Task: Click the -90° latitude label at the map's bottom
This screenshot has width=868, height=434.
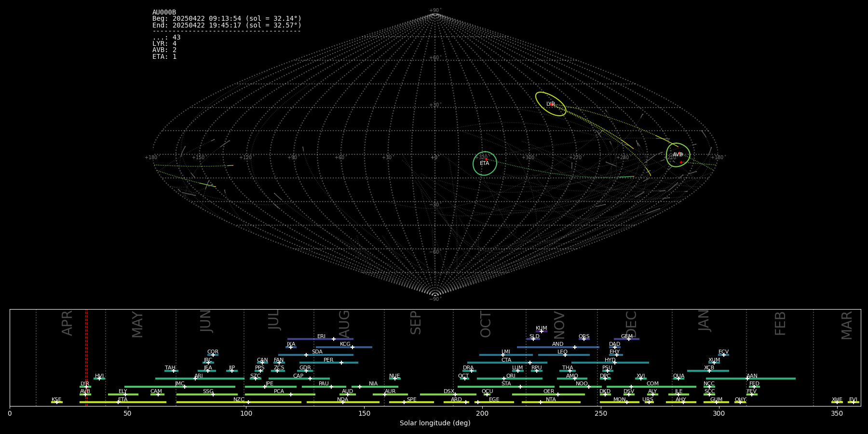Action: (x=435, y=299)
